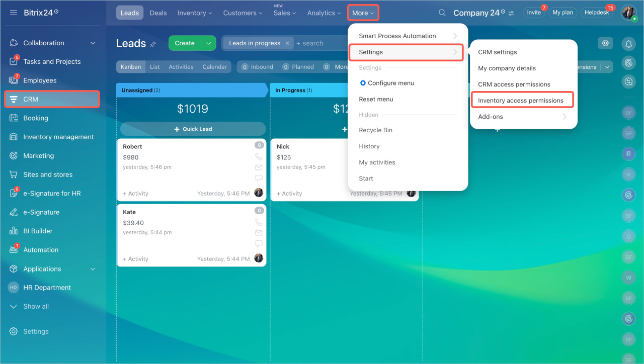Toggle the Inbound counter filter

[257, 67]
